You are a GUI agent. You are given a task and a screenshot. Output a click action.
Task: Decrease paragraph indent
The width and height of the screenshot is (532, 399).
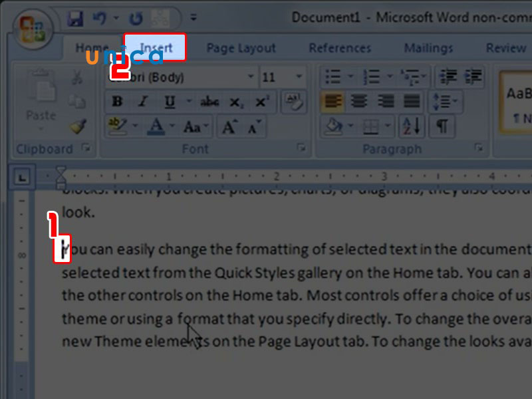tap(448, 76)
